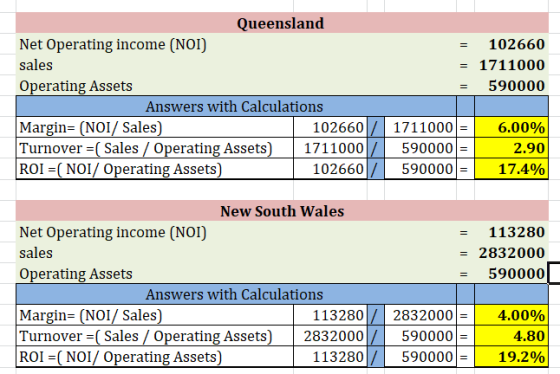
Task: Select Queensland ROI result 17.4%
Action: [x=511, y=169]
